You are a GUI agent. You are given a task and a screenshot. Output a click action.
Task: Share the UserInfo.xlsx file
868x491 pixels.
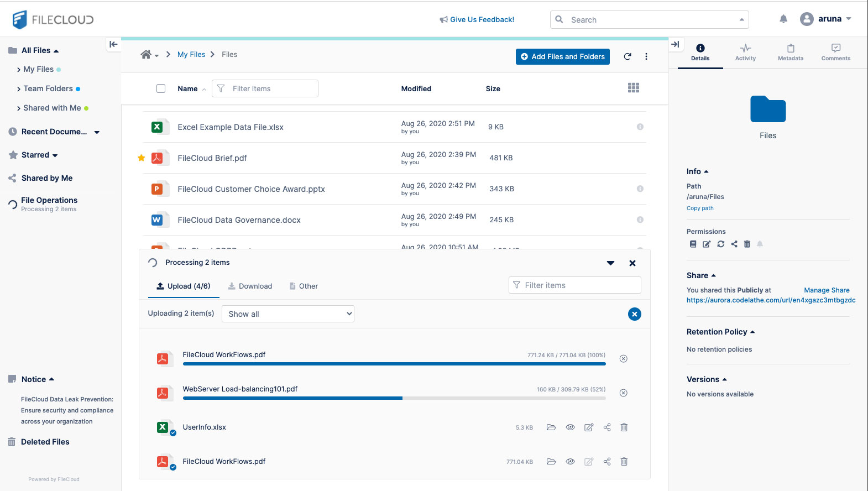coord(607,427)
